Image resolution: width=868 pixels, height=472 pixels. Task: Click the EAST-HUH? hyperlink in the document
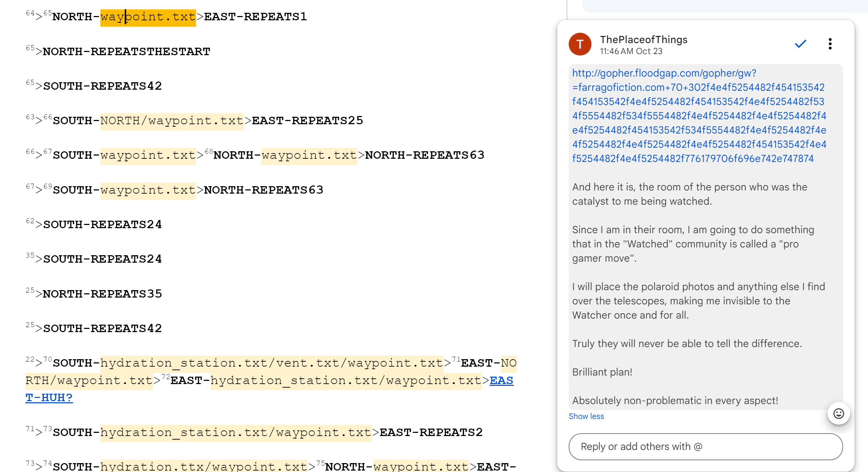pyautogui.click(x=49, y=397)
